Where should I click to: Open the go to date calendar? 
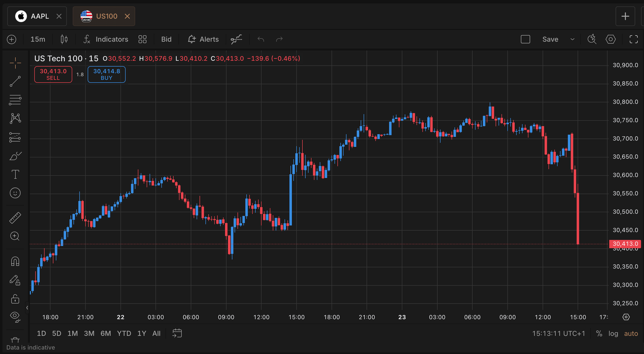click(x=177, y=333)
